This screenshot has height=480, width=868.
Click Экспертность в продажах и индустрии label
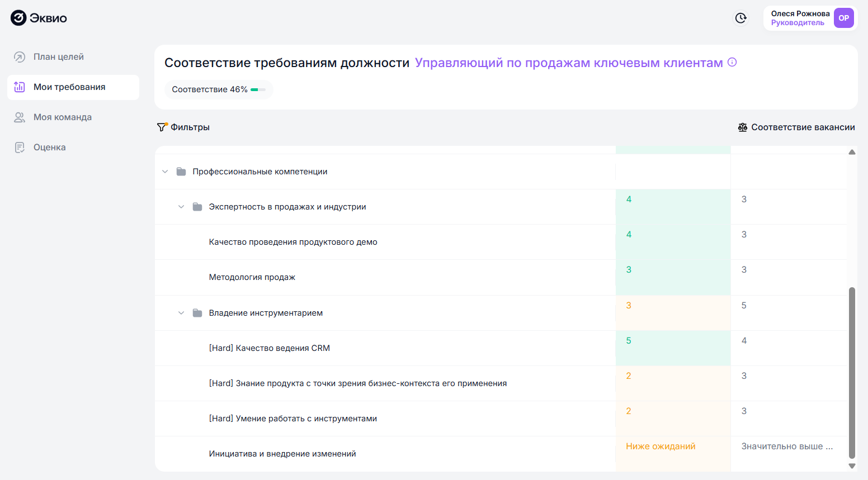(287, 207)
